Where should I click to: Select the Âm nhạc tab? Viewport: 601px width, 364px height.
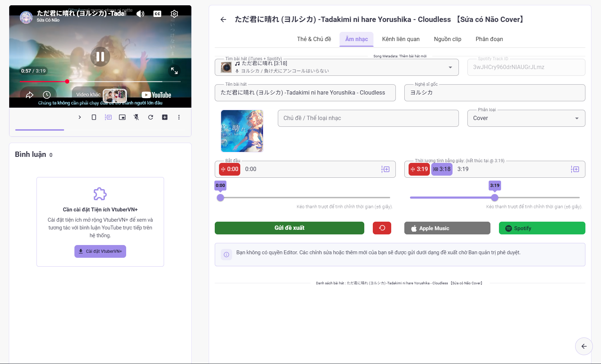tap(356, 39)
